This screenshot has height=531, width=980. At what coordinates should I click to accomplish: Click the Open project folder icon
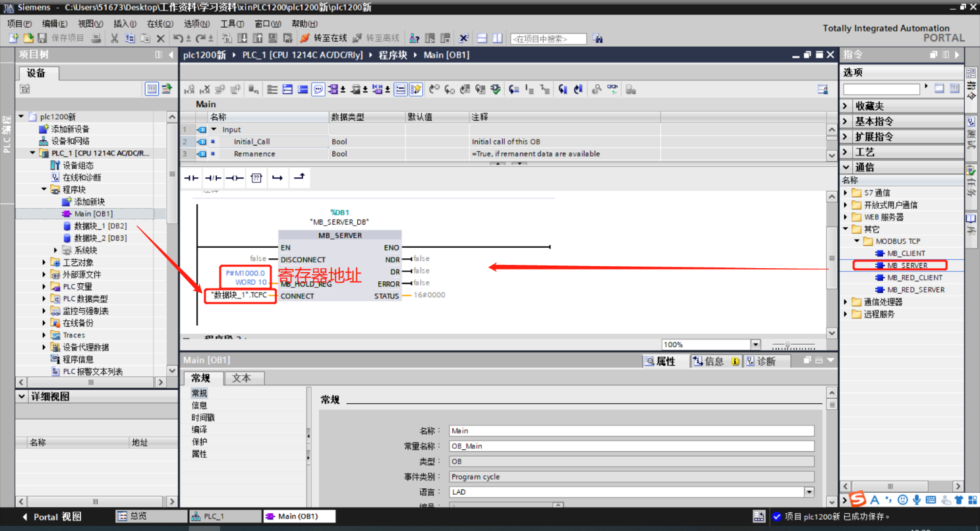pyautogui.click(x=28, y=38)
